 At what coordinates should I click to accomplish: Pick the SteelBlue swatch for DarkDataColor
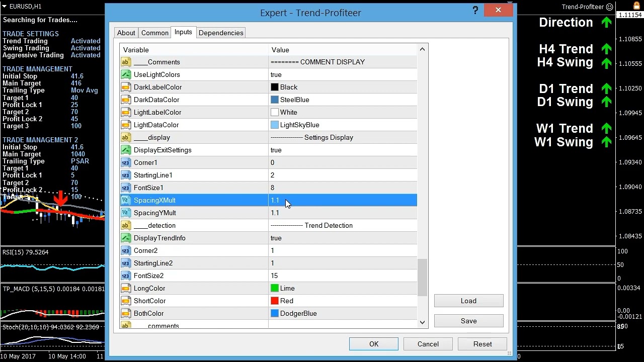tap(275, 100)
